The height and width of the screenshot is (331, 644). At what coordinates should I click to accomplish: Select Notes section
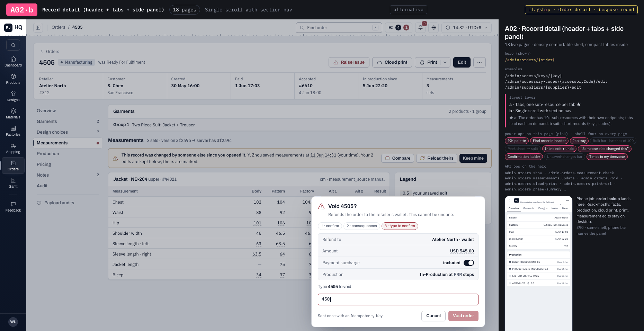click(68, 175)
